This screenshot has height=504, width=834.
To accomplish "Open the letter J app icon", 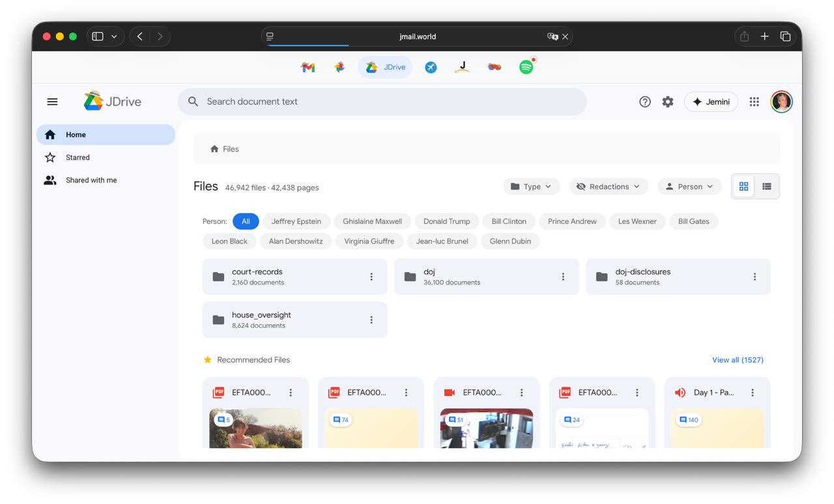I will click(462, 67).
